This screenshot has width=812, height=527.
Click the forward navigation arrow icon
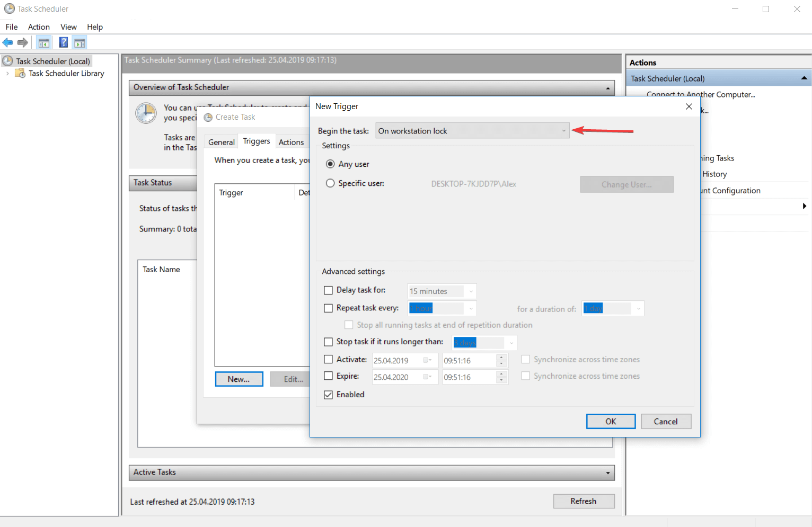[x=22, y=42]
